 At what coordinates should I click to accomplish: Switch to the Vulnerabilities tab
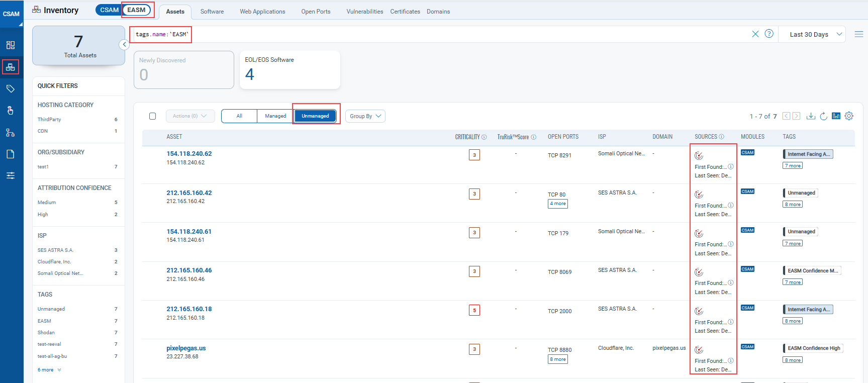click(364, 12)
